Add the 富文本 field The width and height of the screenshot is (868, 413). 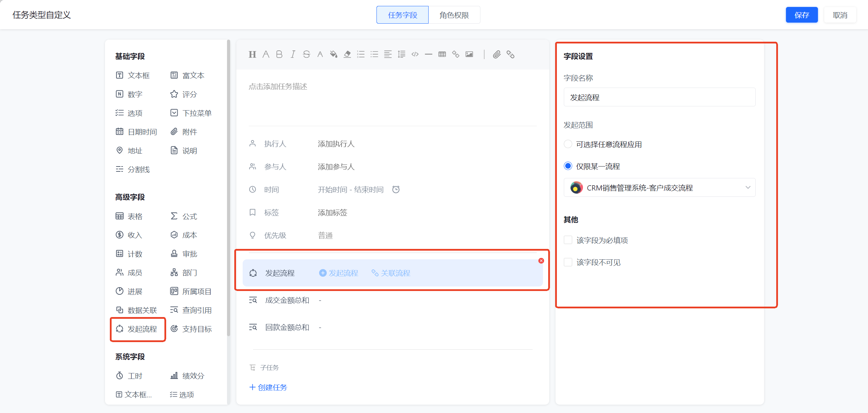187,75
